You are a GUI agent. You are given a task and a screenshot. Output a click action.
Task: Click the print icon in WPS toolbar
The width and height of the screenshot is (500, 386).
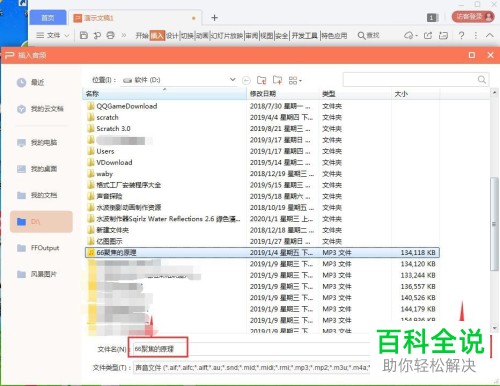click(x=111, y=35)
